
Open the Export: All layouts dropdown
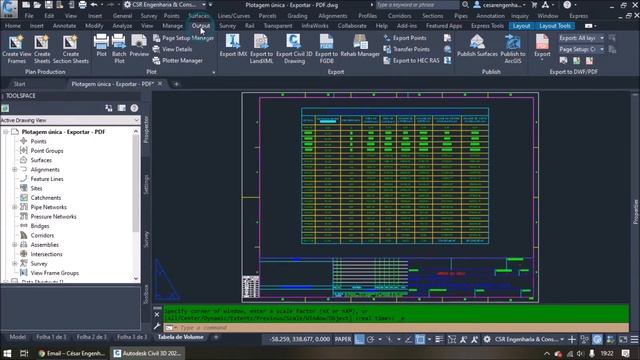click(x=581, y=38)
